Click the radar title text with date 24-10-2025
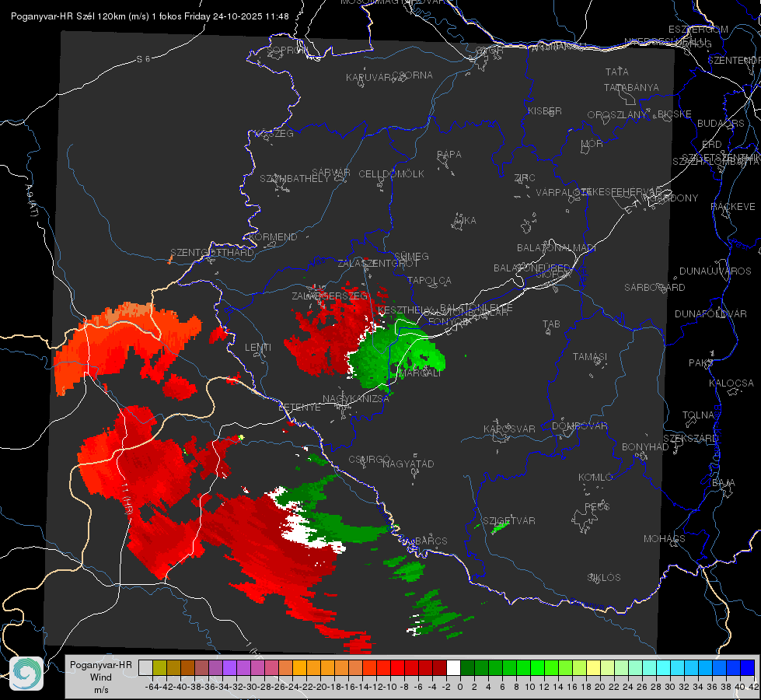This screenshot has width=761, height=700. [x=150, y=16]
